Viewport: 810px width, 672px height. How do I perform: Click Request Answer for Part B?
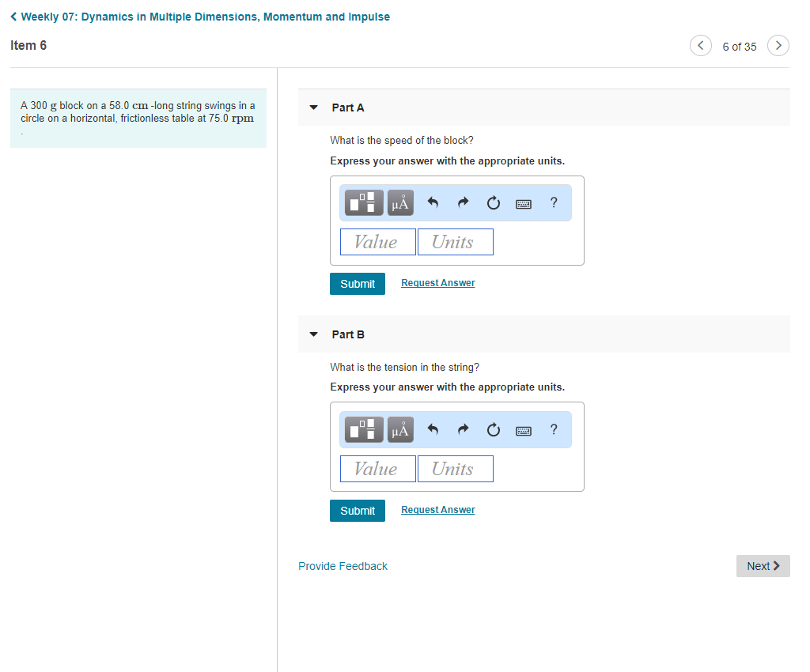tap(437, 509)
